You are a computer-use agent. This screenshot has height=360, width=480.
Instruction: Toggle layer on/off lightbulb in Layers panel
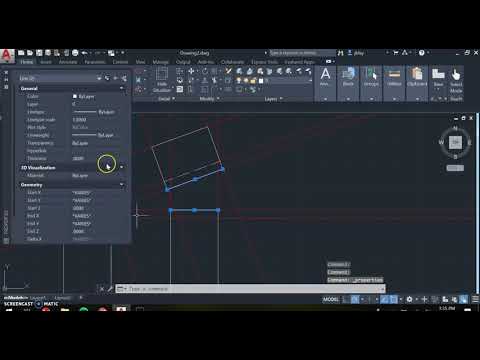[x=239, y=81]
